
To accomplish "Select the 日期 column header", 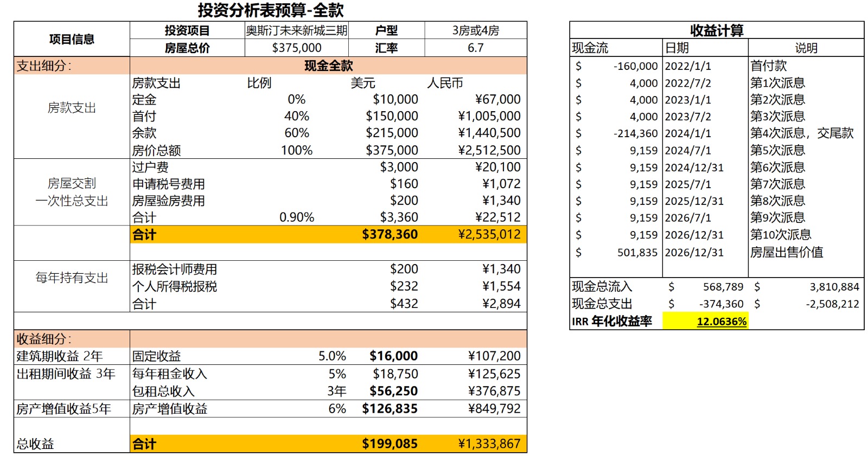I will click(x=705, y=48).
